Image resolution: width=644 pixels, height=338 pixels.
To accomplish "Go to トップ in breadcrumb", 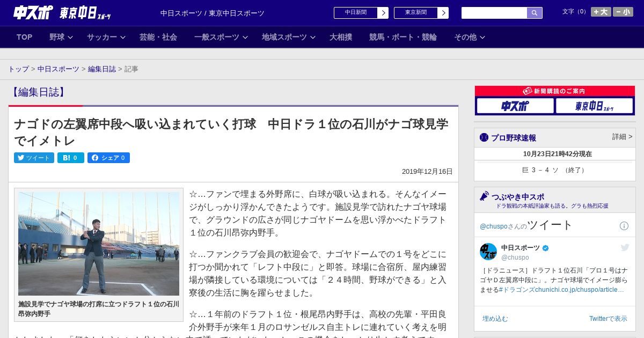I will point(18,69).
